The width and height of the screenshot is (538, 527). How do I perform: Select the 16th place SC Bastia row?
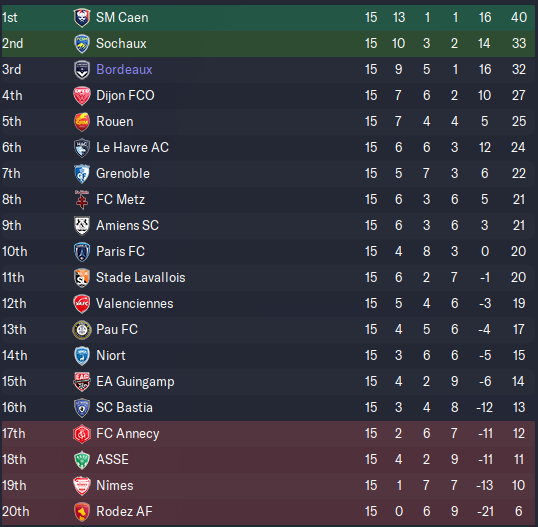268,408
